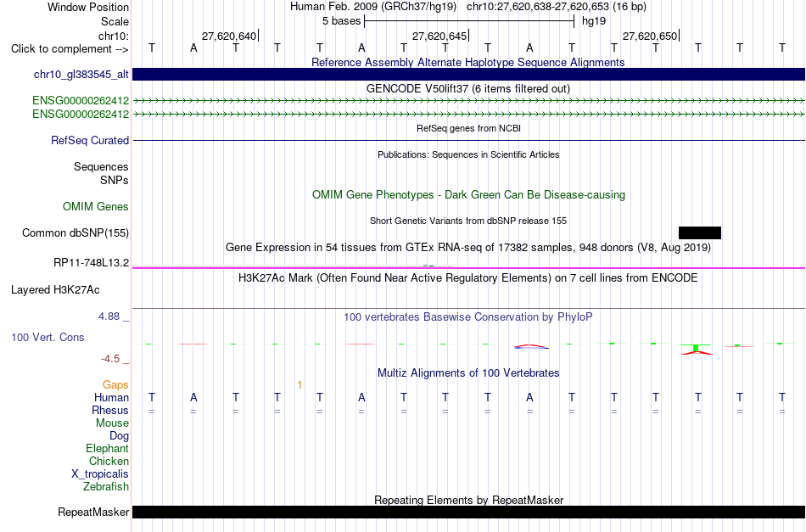Click the -4.5 PhyloP lower scale value

coord(110,359)
